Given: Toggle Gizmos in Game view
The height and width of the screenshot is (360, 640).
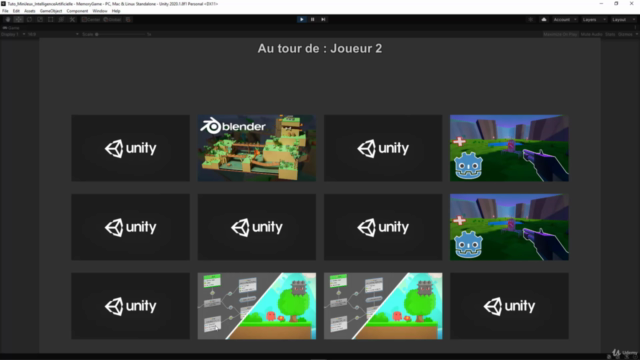Looking at the screenshot, I should (625, 34).
